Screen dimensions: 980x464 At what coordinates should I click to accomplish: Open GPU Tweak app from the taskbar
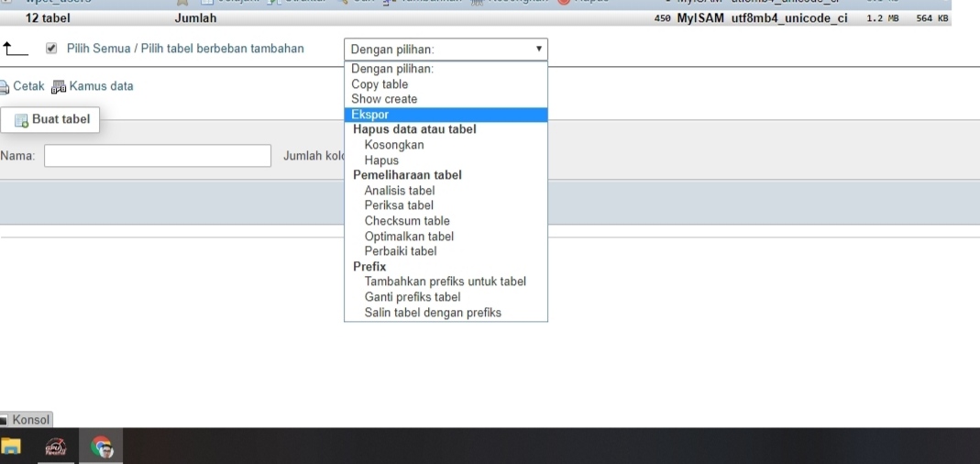(x=57, y=447)
